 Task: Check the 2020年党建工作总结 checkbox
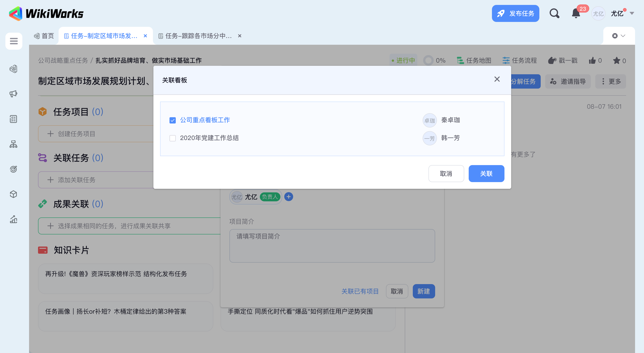click(172, 138)
